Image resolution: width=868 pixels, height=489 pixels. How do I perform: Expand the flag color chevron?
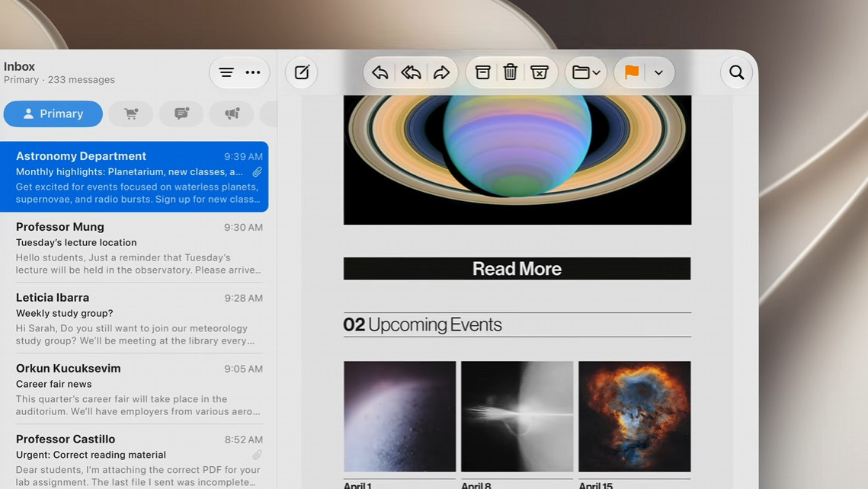(x=658, y=72)
